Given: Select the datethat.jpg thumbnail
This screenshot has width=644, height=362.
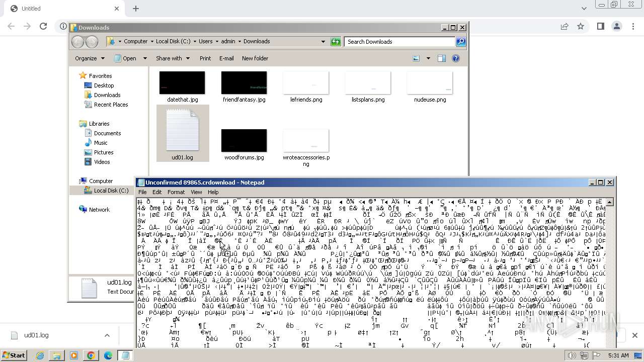Looking at the screenshot, I should point(182,83).
